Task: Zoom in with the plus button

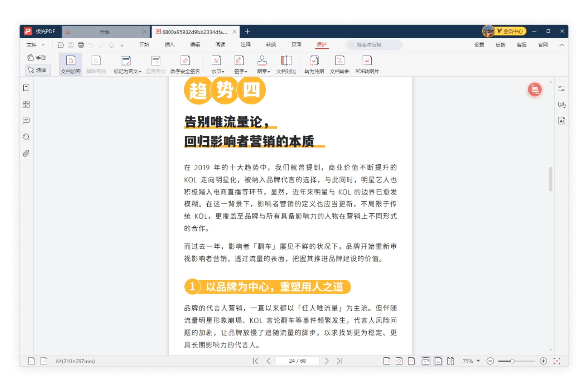Action: (543, 361)
